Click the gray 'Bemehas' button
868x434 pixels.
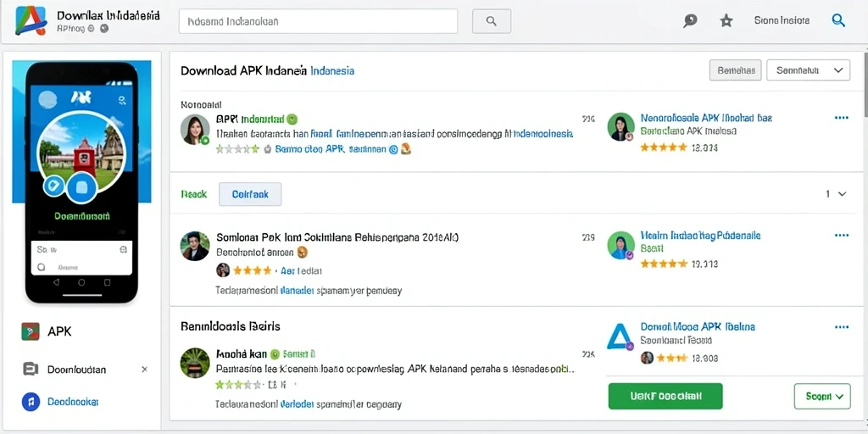pos(736,70)
